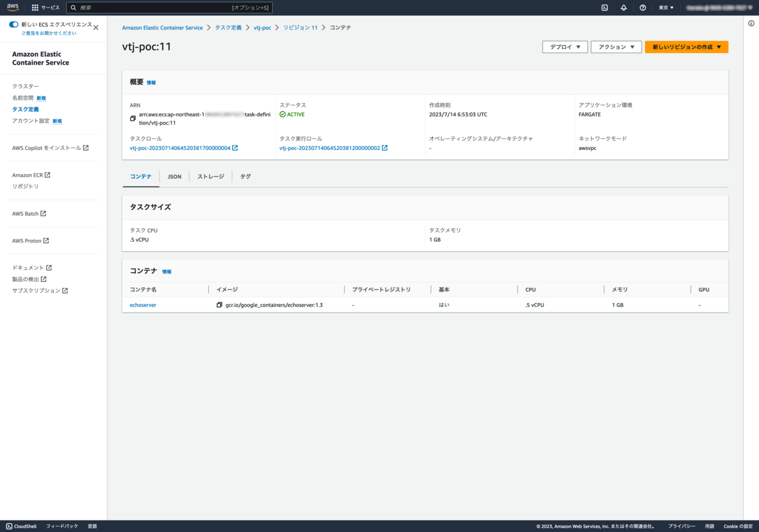This screenshot has height=532, width=759.
Task: Open Amazon ECR external link
Action: pos(31,175)
